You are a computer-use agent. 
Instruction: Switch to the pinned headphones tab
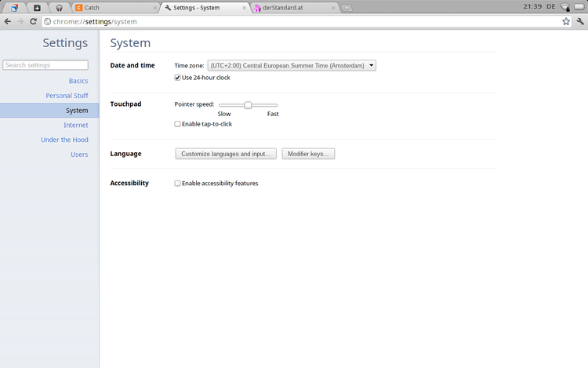pos(59,8)
